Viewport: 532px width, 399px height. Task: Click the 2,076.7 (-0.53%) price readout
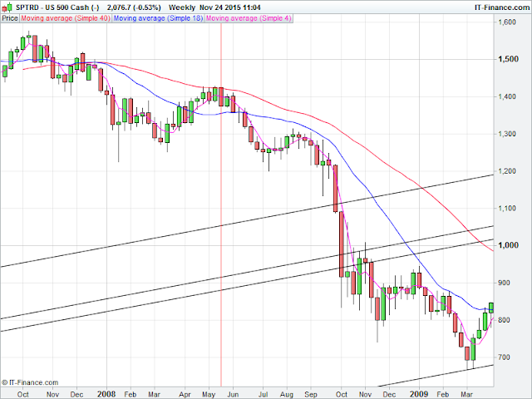[x=134, y=7]
